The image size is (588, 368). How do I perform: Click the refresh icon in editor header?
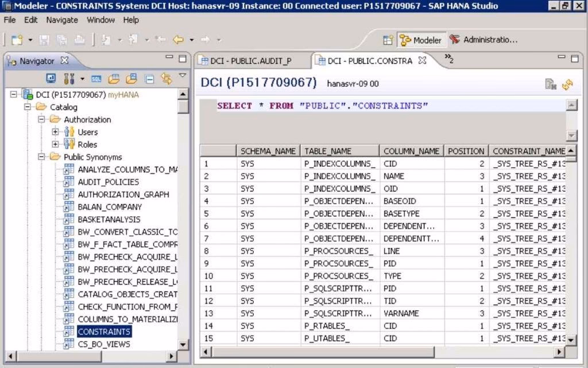pyautogui.click(x=567, y=85)
